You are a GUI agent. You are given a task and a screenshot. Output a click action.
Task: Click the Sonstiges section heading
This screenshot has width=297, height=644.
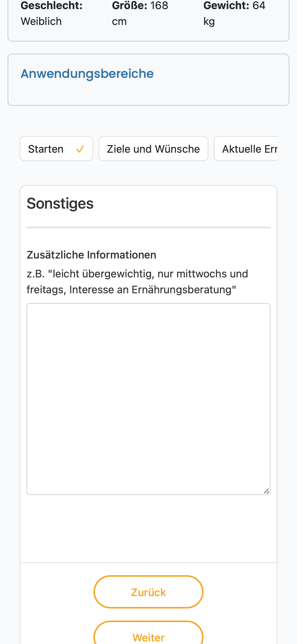pos(60,203)
